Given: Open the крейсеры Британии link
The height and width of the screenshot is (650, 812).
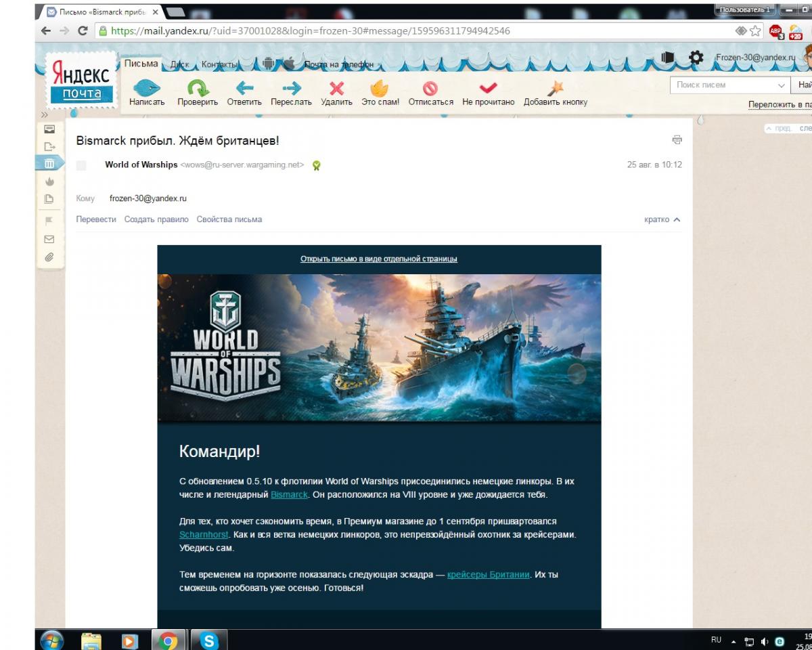Looking at the screenshot, I should [489, 575].
